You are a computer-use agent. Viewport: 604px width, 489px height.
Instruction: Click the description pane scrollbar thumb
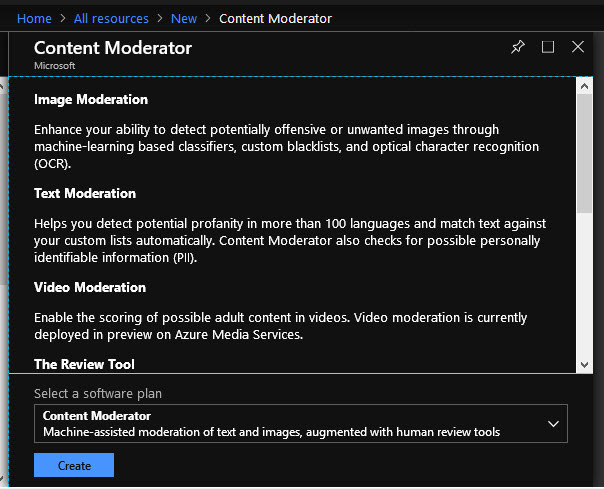click(x=585, y=150)
